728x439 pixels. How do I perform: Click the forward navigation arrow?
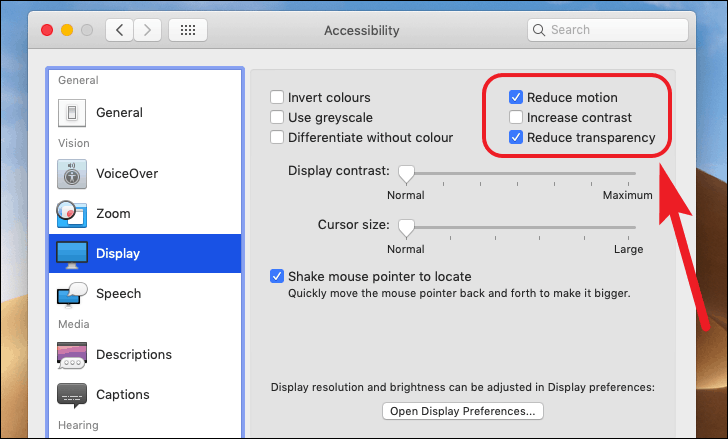[148, 30]
